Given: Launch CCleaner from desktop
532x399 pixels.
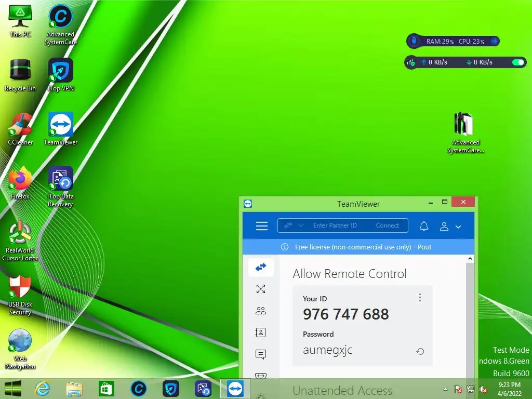Looking at the screenshot, I should [x=20, y=129].
